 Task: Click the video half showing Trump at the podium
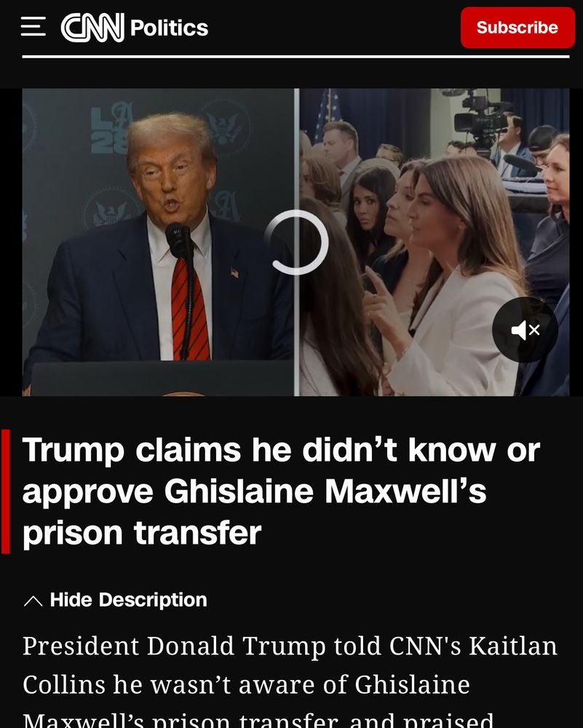click(158, 242)
